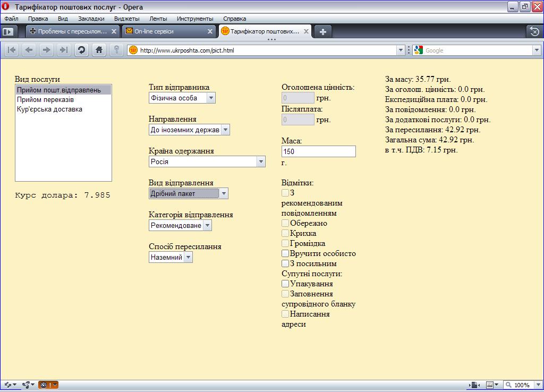
Task: Choose Кур'єрська доставка service option
Action: click(x=49, y=109)
